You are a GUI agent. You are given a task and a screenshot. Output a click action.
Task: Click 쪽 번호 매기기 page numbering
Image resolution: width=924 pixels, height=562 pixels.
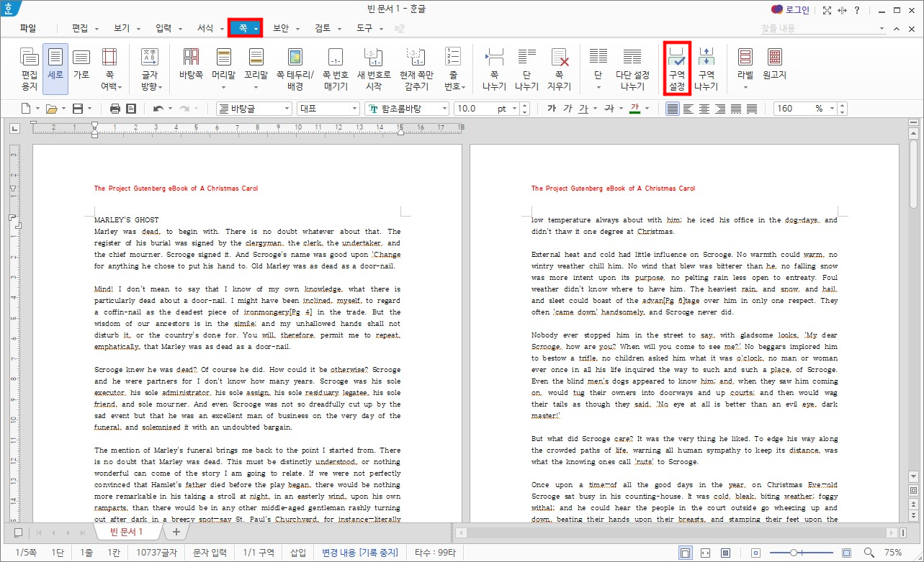(x=335, y=68)
